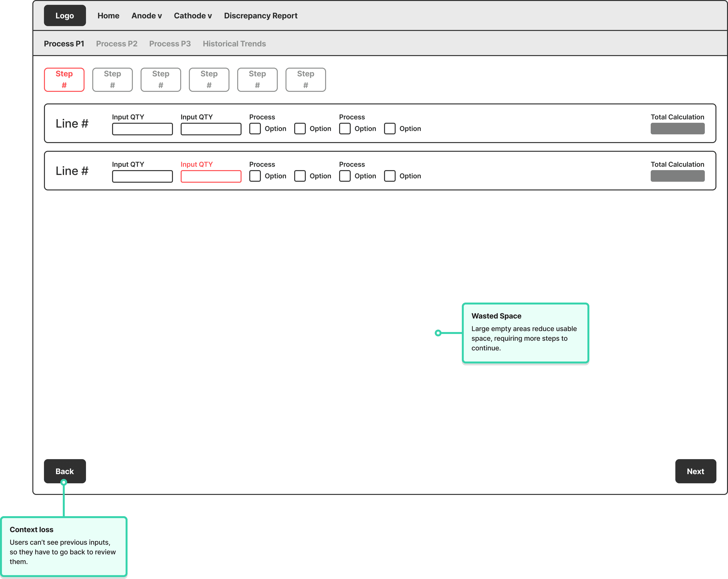Click the first Input QTY field in the top line
This screenshot has height=579, width=728.
(142, 129)
